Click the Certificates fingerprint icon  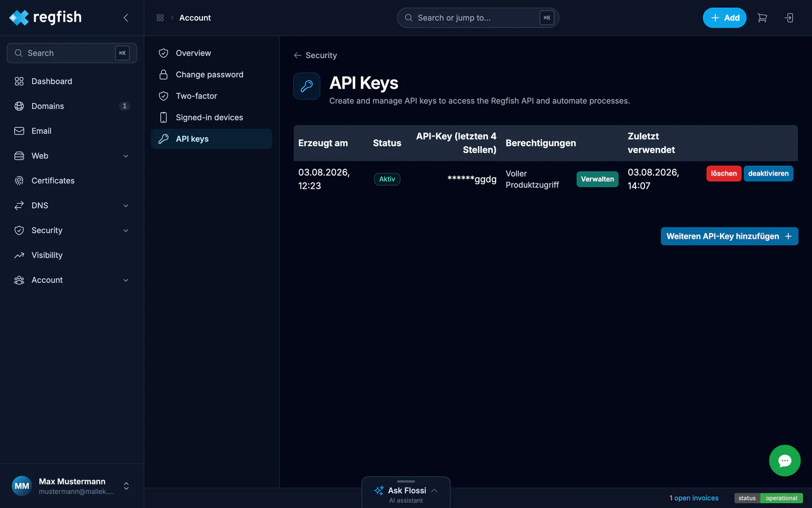[19, 181]
